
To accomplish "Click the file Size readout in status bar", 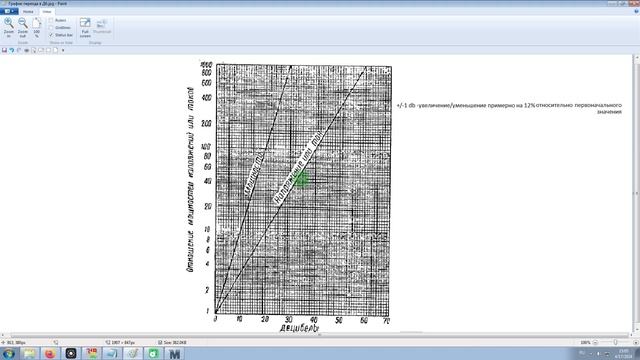I will 172,342.
